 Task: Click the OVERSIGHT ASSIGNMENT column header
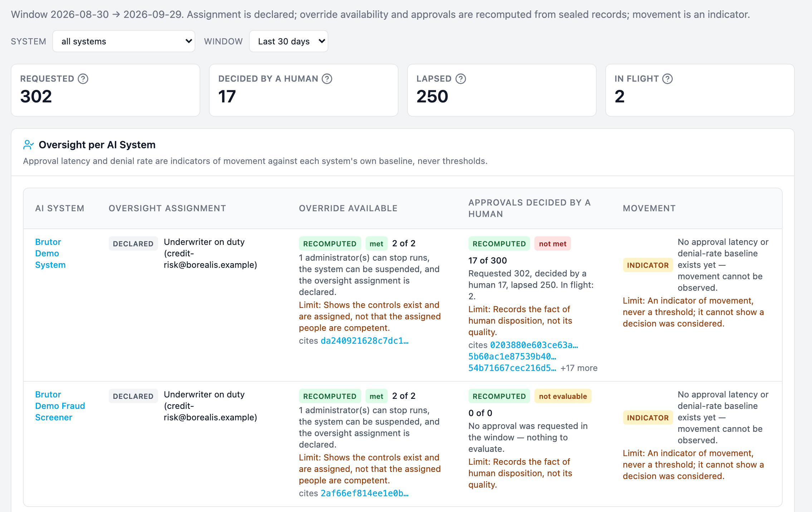point(167,208)
